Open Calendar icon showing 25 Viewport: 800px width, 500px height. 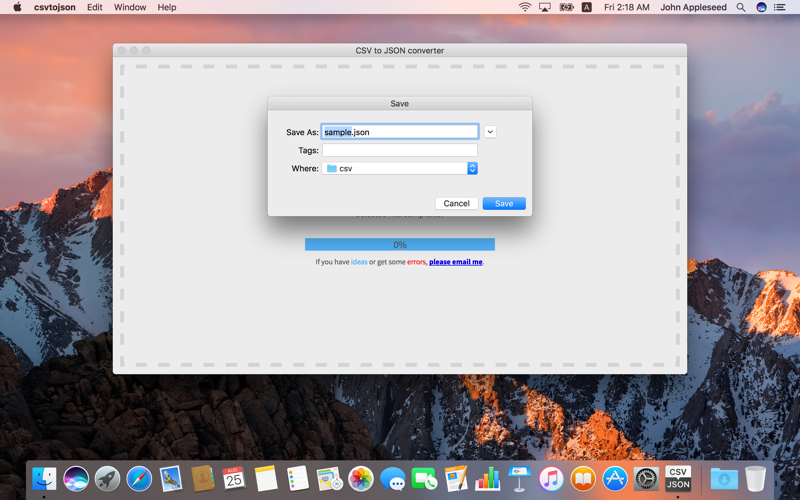(x=234, y=479)
